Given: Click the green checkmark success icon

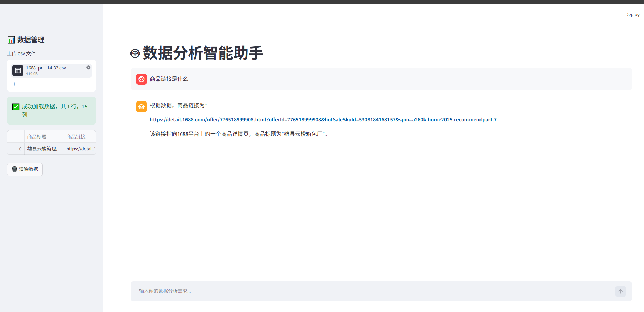Looking at the screenshot, I should 16,107.
